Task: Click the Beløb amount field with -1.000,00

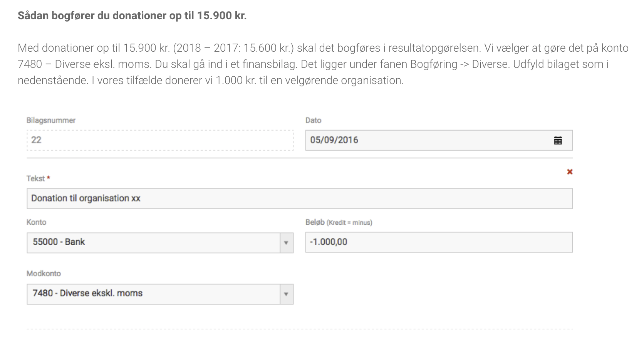Action: point(439,242)
